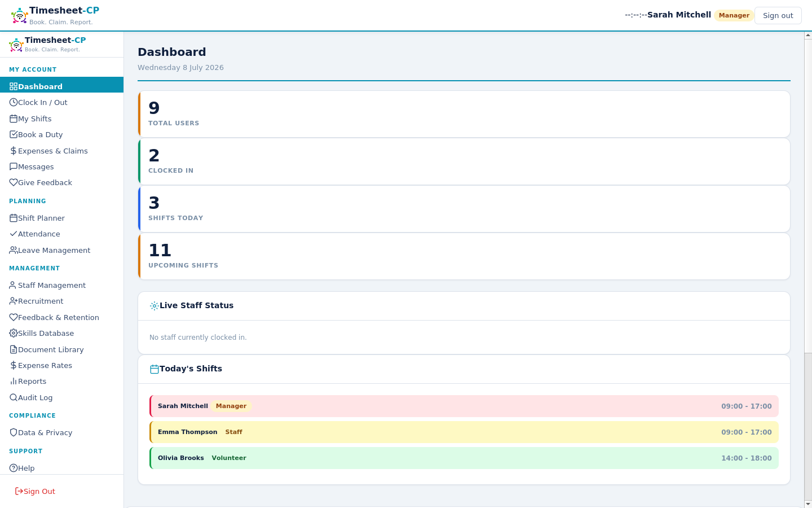Image resolution: width=812 pixels, height=508 pixels.
Task: Click the Live Staff Status heading
Action: pos(196,305)
